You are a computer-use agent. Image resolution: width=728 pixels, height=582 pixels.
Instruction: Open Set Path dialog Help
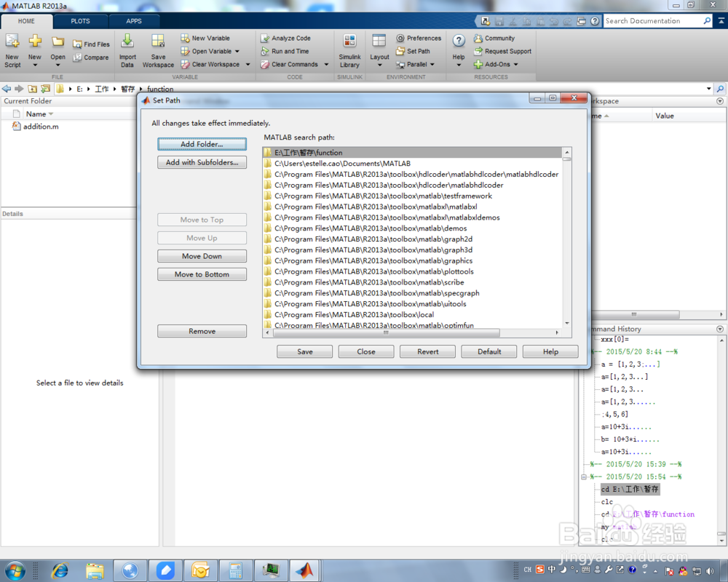tap(550, 351)
